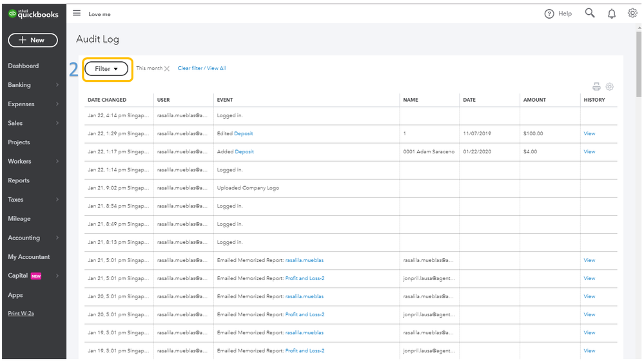Remove the 'This month' filter
644x362 pixels.
167,69
